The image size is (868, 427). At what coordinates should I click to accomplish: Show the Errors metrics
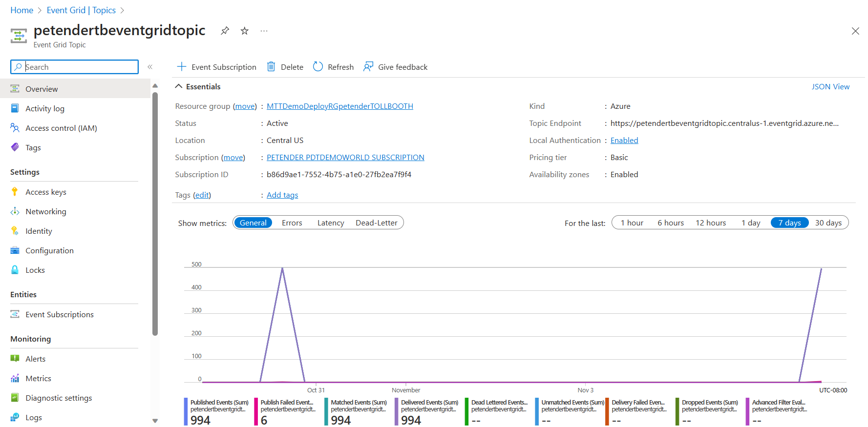click(x=292, y=223)
